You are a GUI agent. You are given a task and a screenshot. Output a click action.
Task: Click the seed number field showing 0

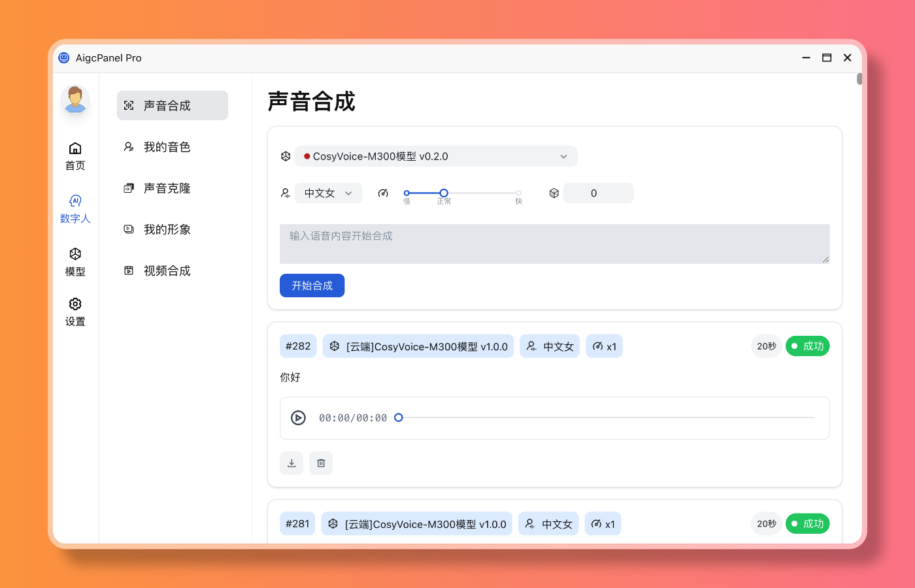tap(597, 193)
